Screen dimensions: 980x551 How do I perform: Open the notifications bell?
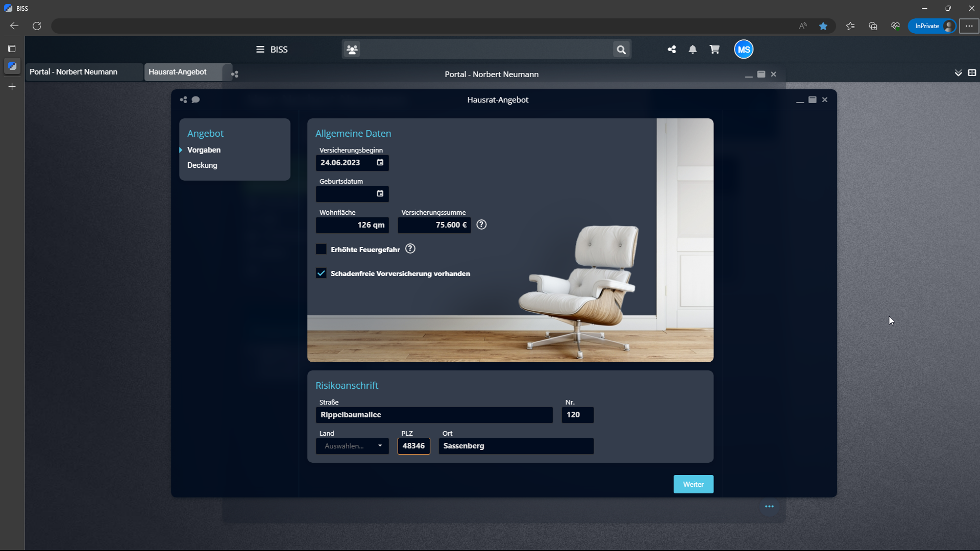click(x=693, y=49)
